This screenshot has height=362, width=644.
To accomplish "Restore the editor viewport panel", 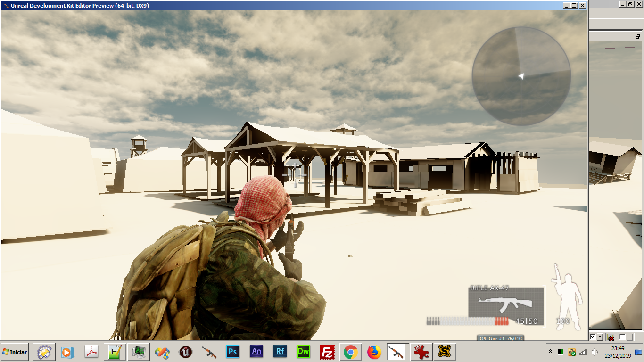I will (638, 36).
